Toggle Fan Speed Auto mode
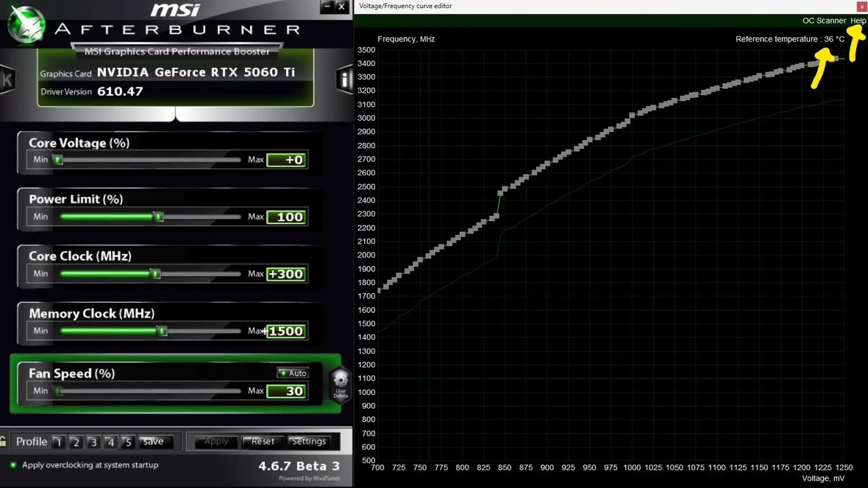Image resolution: width=868 pixels, height=488 pixels. [x=293, y=373]
